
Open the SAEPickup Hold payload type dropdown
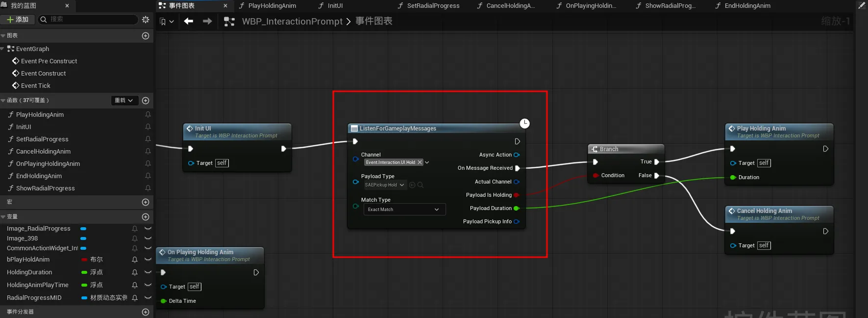385,185
